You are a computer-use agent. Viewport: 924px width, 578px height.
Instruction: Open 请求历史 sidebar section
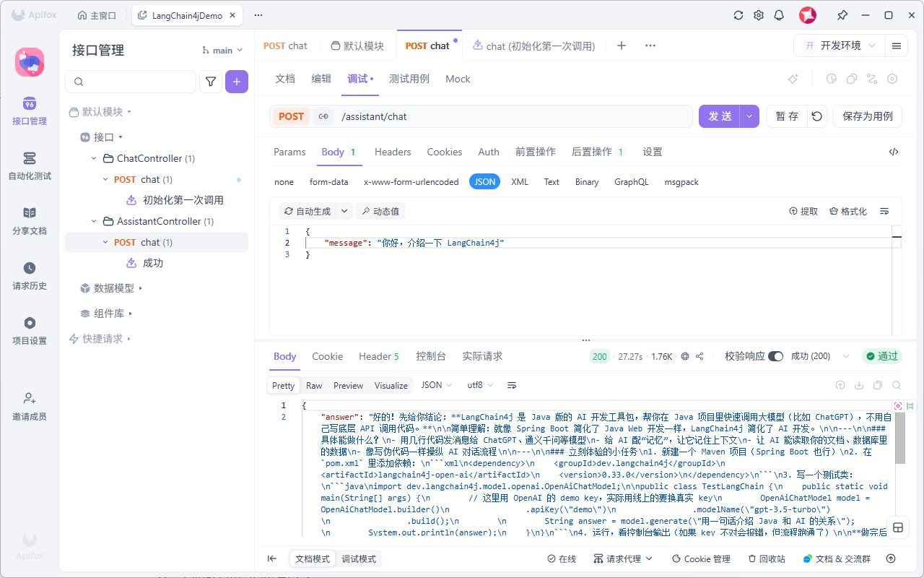(x=30, y=276)
